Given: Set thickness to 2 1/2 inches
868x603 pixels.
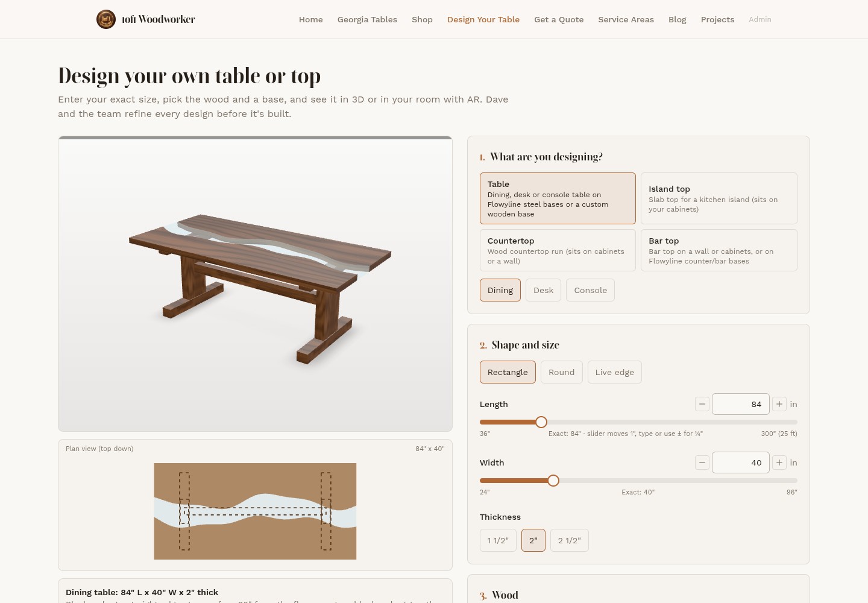Looking at the screenshot, I should point(569,540).
